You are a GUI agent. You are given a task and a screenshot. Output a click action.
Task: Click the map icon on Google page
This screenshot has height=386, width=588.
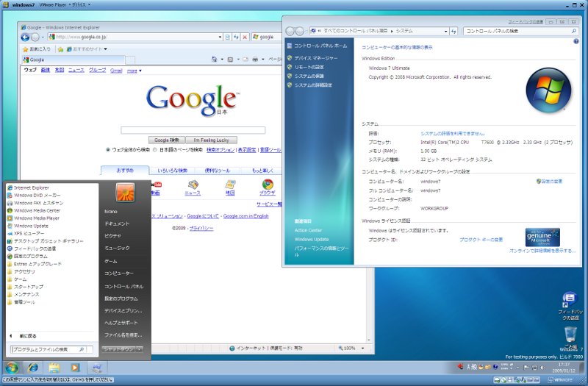tap(230, 185)
